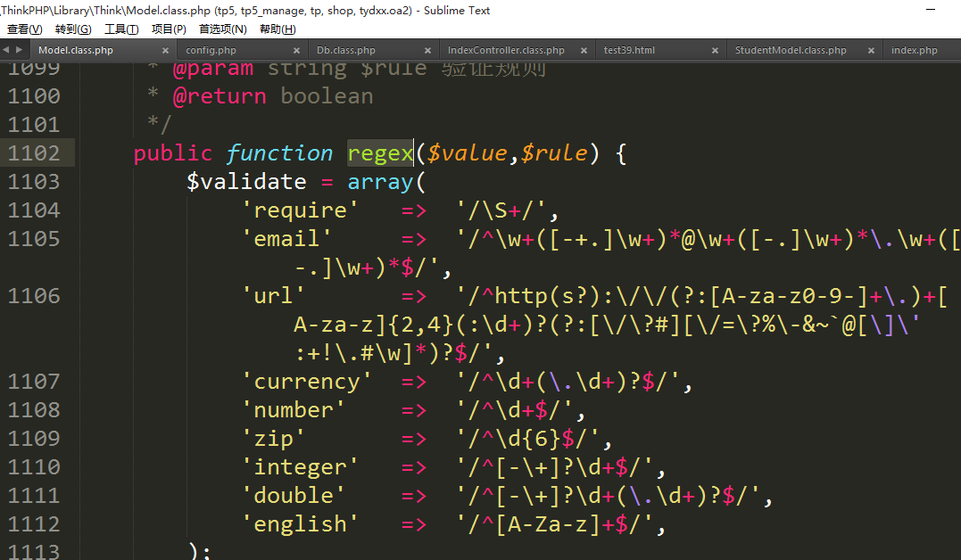Click the '/^\d{6}$/' pattern string
This screenshot has width=961, height=560.
coord(527,439)
